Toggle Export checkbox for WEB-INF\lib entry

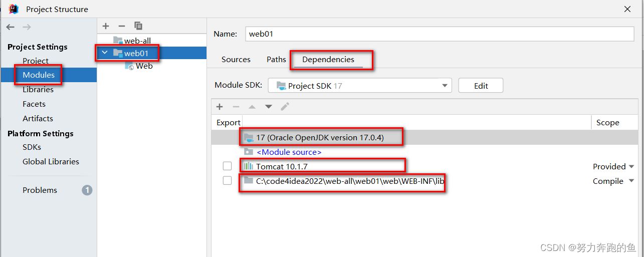(228, 180)
